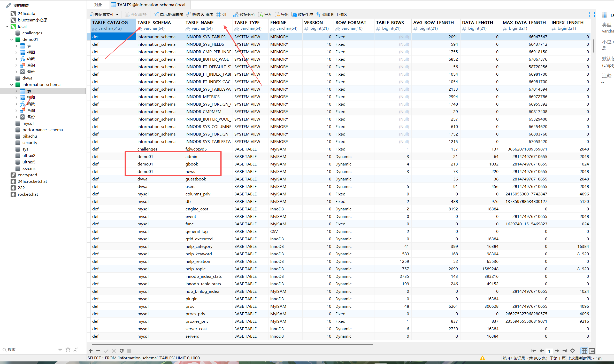
Task: Open the export (导出) wizard
Action: 282,14
